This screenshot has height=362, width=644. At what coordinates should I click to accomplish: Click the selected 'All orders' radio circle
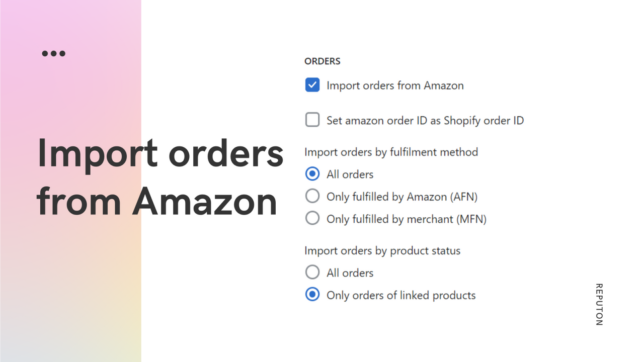312,173
